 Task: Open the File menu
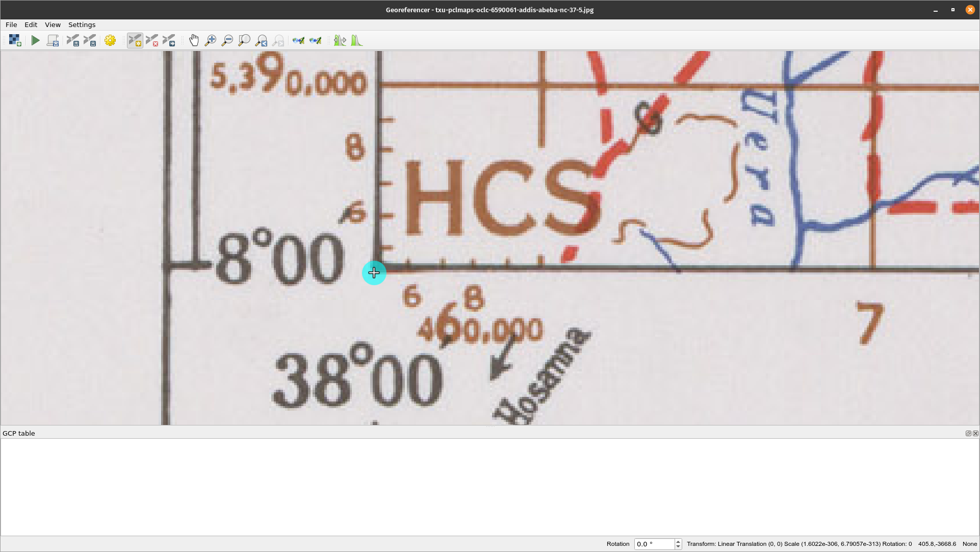click(11, 24)
